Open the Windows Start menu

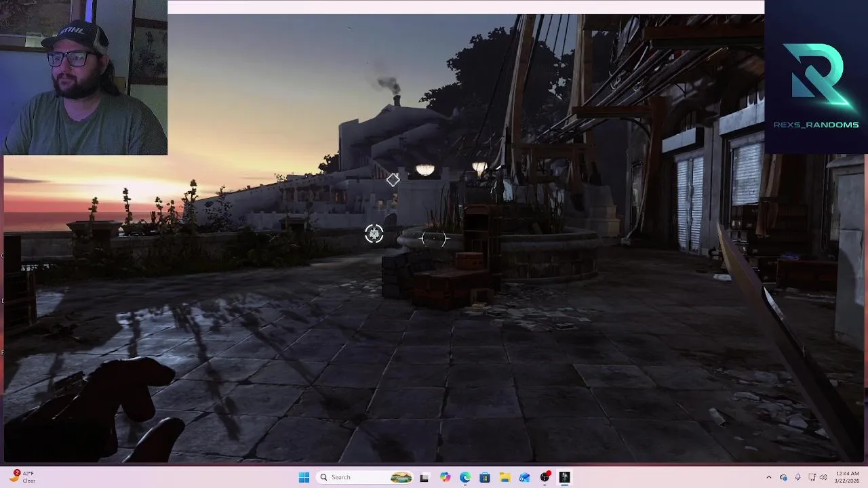[304, 477]
